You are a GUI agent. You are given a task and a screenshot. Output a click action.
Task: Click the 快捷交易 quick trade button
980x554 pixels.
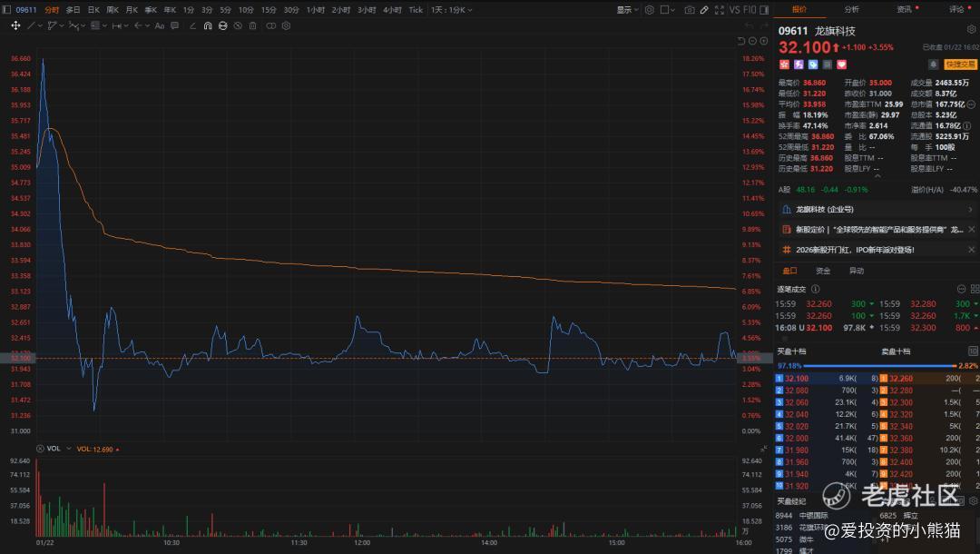(961, 64)
